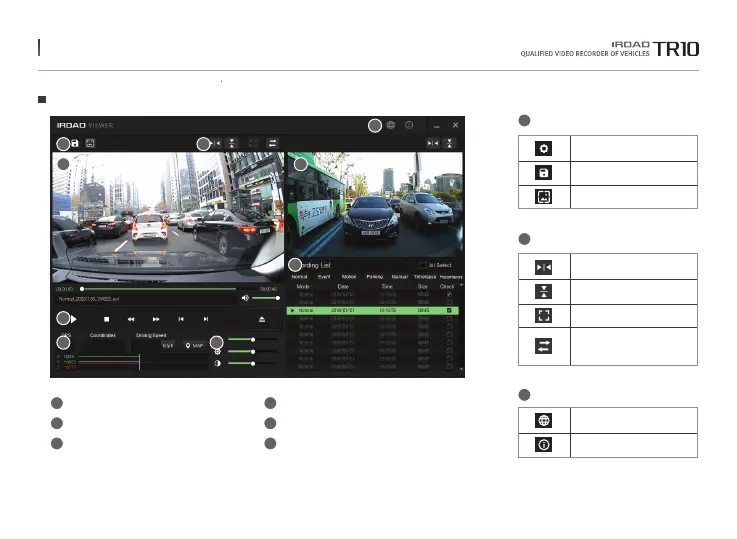Select the highlighted green recording row
This screenshot has height=539, width=737.
point(373,311)
